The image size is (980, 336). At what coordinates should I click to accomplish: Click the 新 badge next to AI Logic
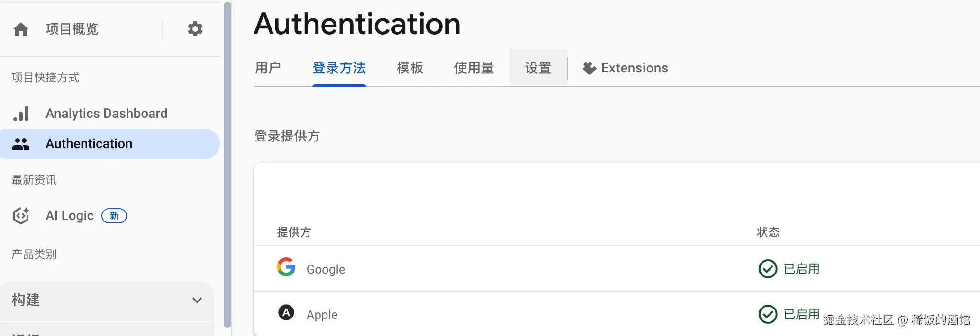click(114, 216)
